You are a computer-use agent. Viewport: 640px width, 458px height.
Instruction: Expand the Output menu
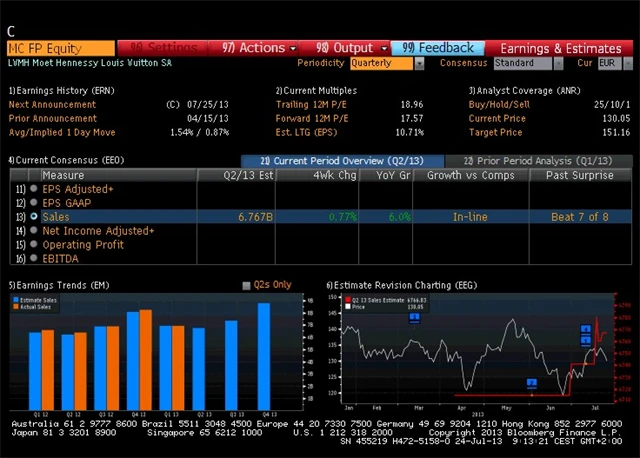point(351,47)
